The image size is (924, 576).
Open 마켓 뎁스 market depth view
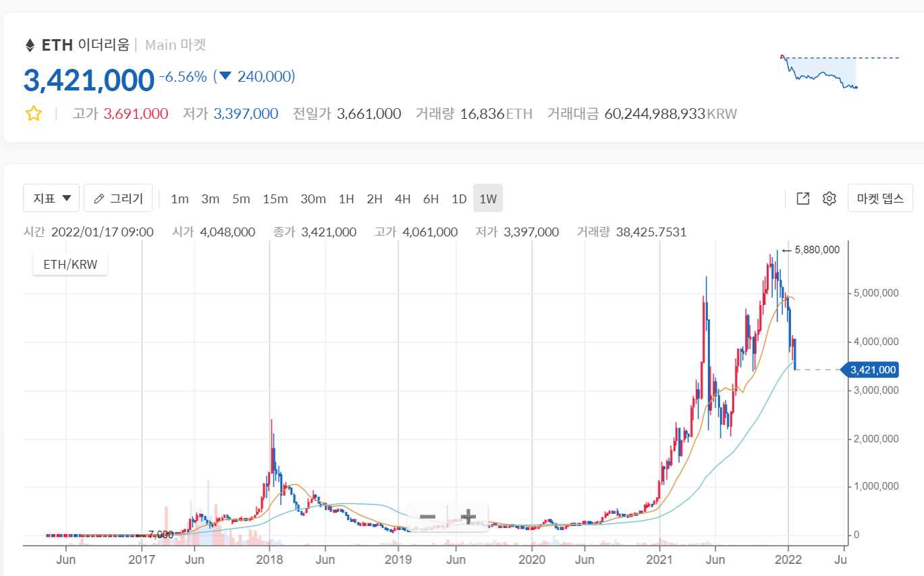(880, 198)
